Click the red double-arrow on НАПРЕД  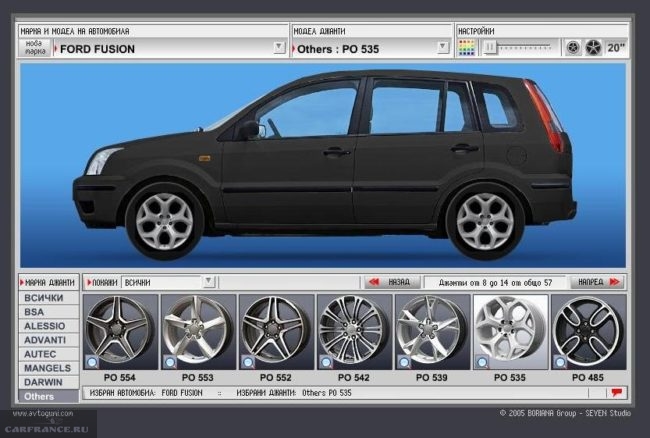click(615, 282)
